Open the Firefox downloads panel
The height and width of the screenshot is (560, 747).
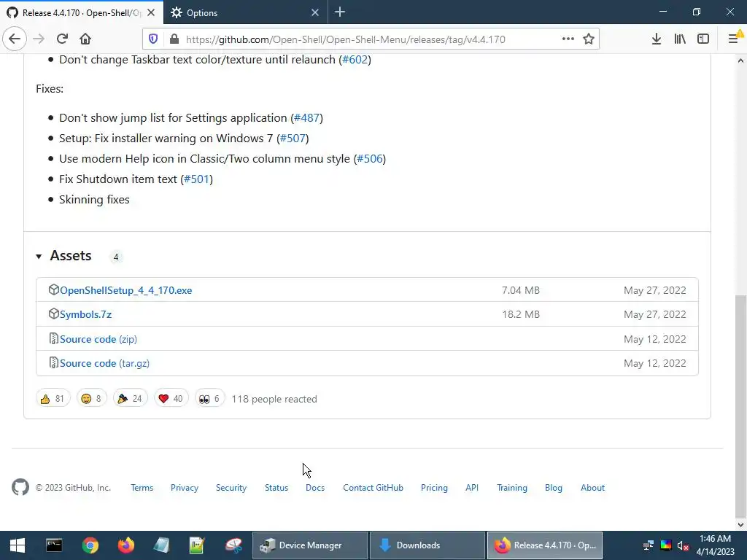[656, 39]
